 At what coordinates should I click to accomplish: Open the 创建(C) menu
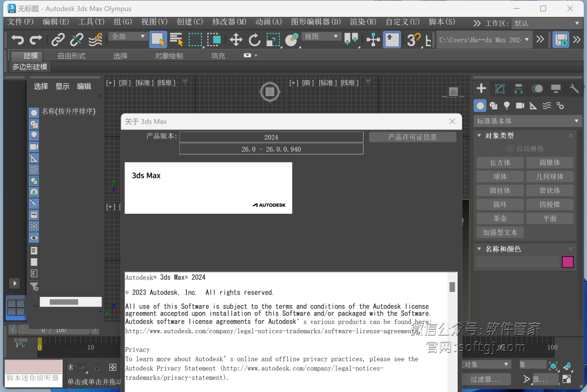click(190, 22)
